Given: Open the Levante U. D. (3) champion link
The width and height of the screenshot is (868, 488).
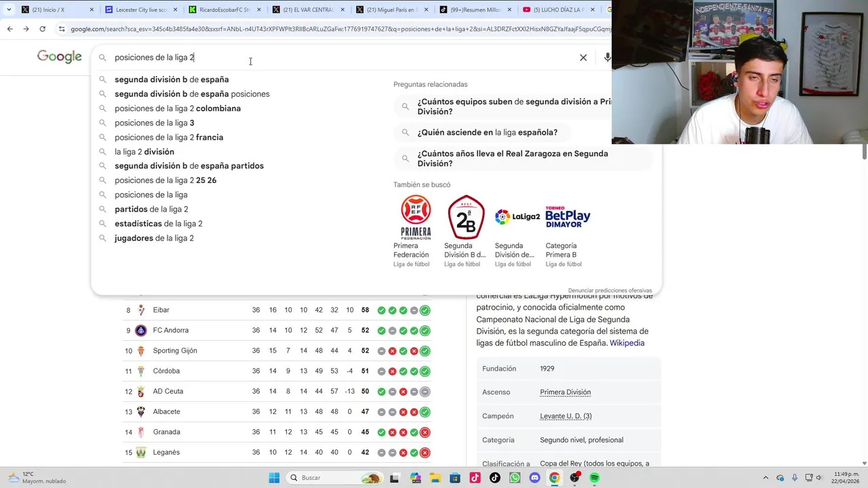Looking at the screenshot, I should pyautogui.click(x=566, y=416).
